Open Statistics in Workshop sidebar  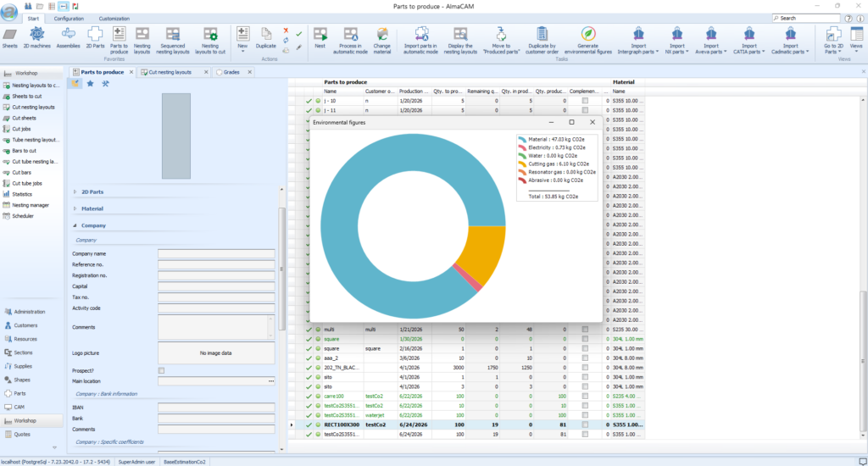(x=22, y=194)
